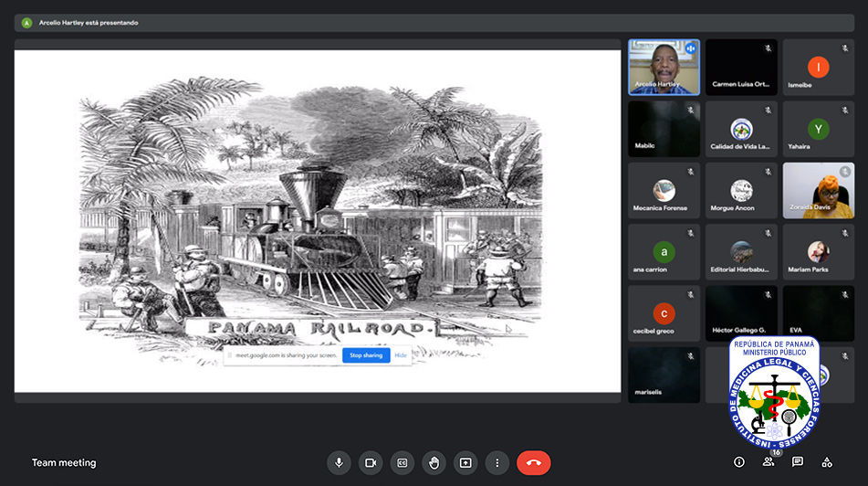Viewport: 868px width, 486px height.
Task: Select Ismelbe participant tile
Action: tap(818, 67)
